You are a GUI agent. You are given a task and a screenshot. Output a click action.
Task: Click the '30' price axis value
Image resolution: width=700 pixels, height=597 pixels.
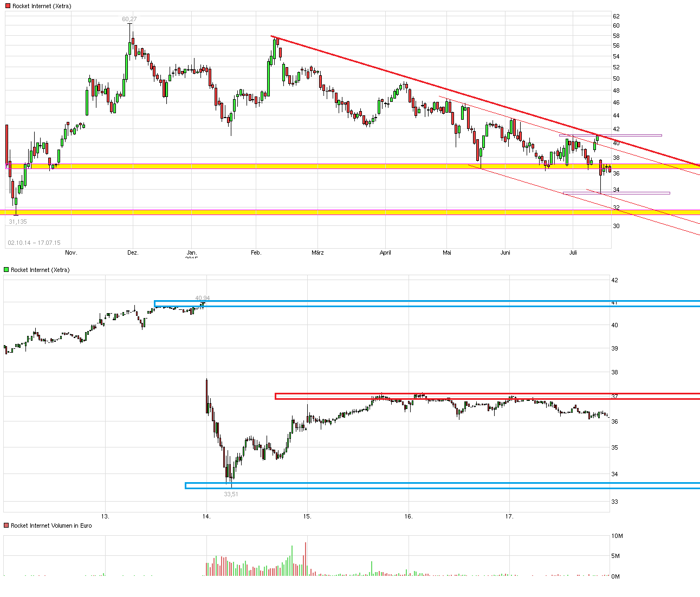tap(616, 226)
